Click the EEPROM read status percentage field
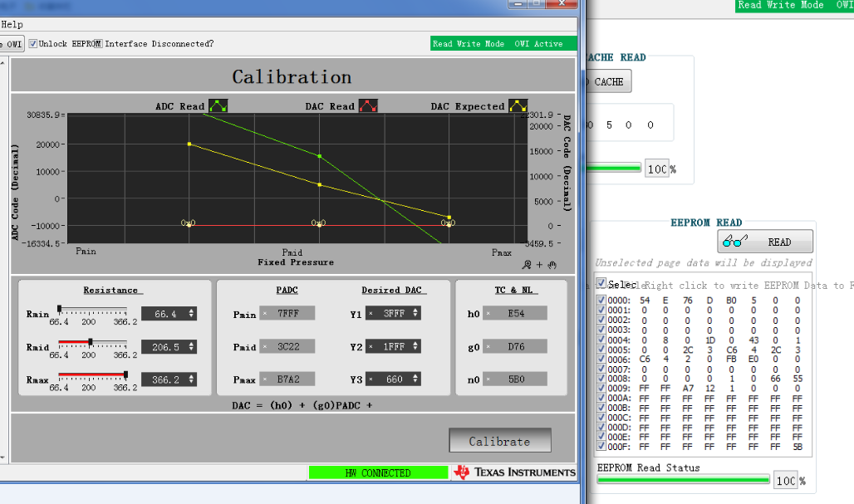Image resolution: width=854 pixels, height=504 pixels. pyautogui.click(x=785, y=481)
